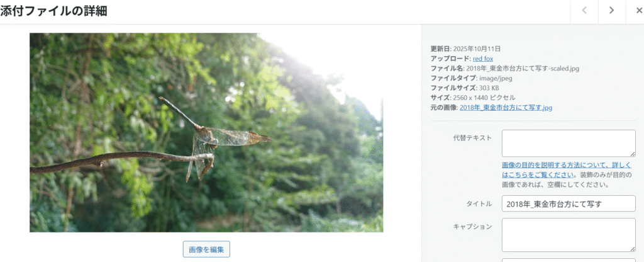
Task: Click the キャプション field label
Action: [x=472, y=226]
